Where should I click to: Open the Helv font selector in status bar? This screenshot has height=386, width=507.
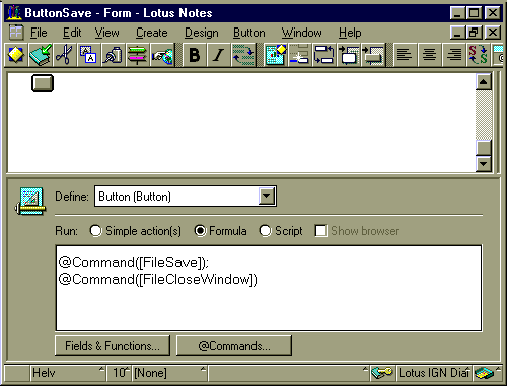click(67, 373)
